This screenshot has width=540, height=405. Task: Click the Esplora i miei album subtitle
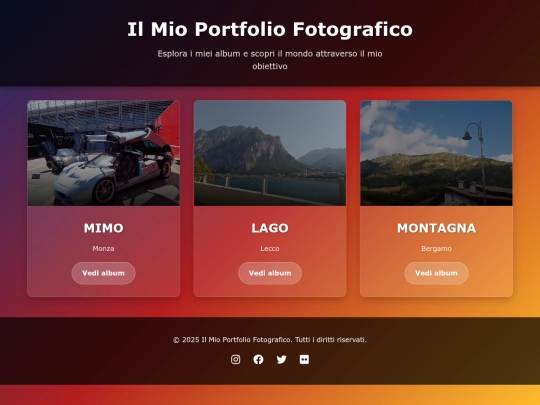270,60
